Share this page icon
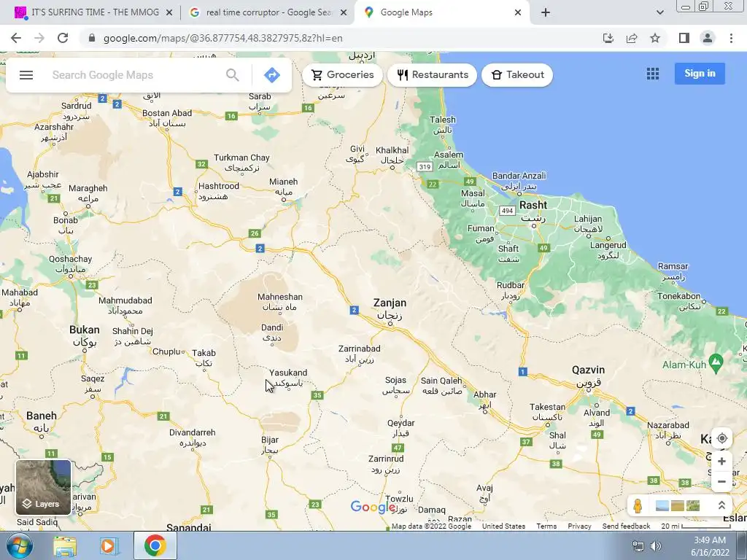The width and height of the screenshot is (747, 560). coord(632,38)
